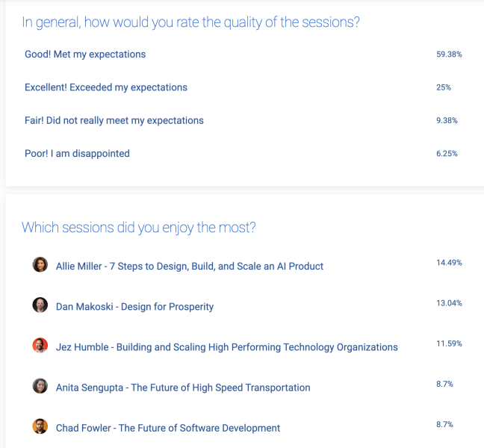Viewport: 484px width, 448px height.
Task: Click 'Which sessions did you enjoy' heading
Action: (139, 228)
